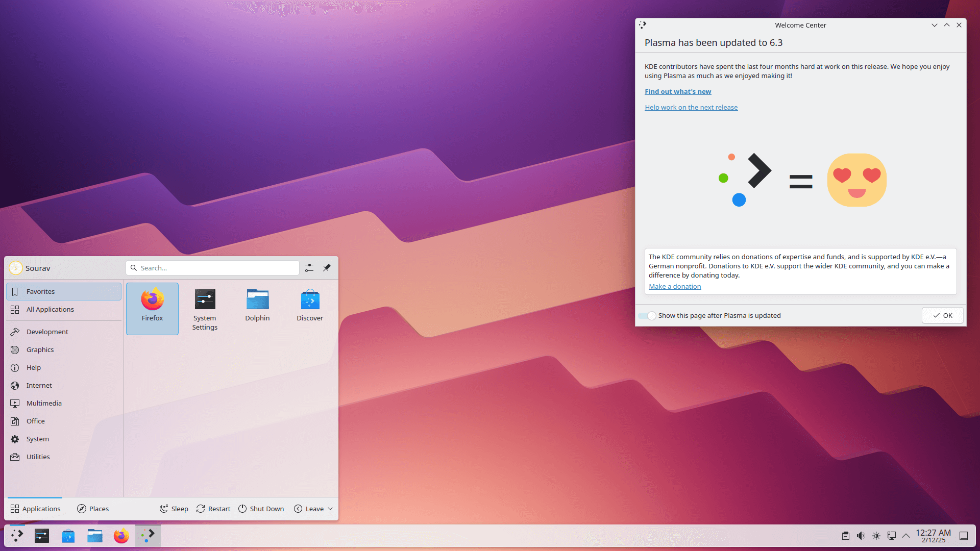Screen dimensions: 980x551
Task: Toggle the pin icon in app launcher
Action: pyautogui.click(x=327, y=267)
